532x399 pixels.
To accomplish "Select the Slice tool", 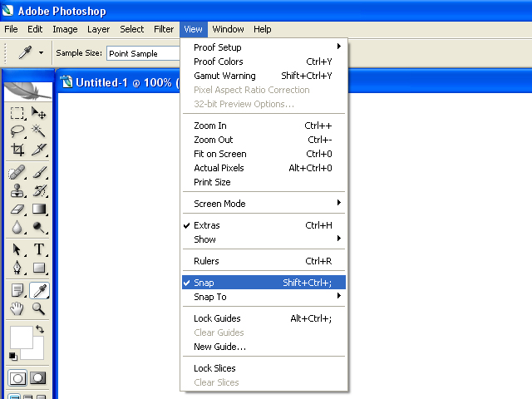I will pos(38,150).
